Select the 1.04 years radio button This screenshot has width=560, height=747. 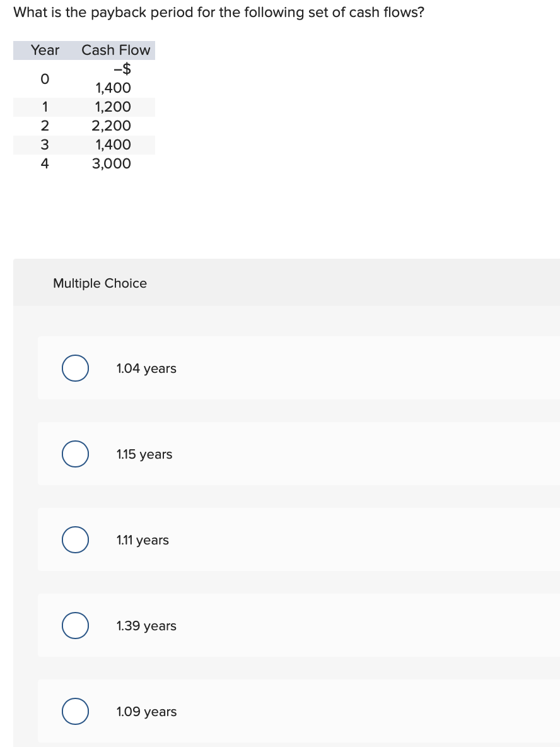pyautogui.click(x=75, y=368)
